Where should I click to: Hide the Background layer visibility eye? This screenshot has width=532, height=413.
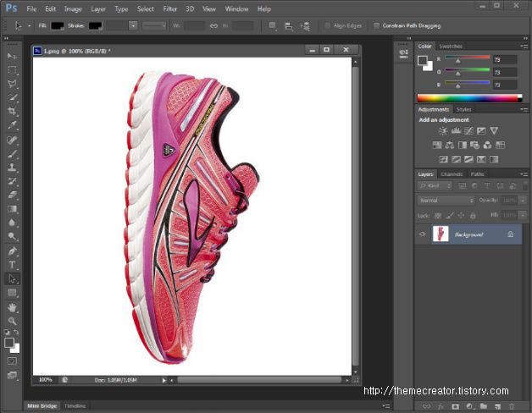coord(422,234)
